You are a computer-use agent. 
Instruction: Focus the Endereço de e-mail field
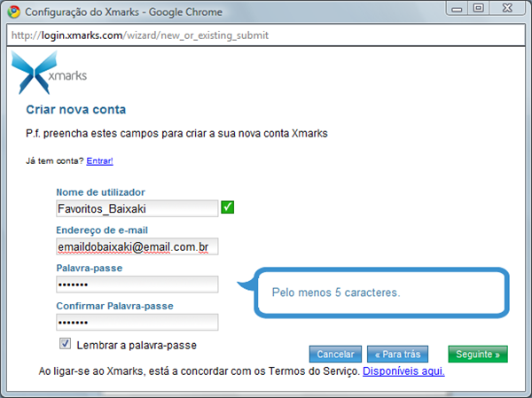click(137, 246)
